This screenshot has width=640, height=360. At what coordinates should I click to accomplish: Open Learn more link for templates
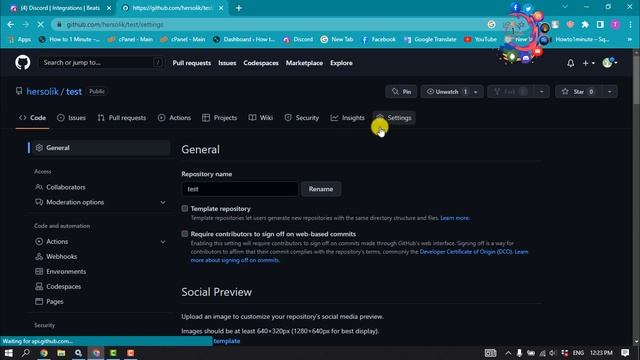tap(455, 218)
